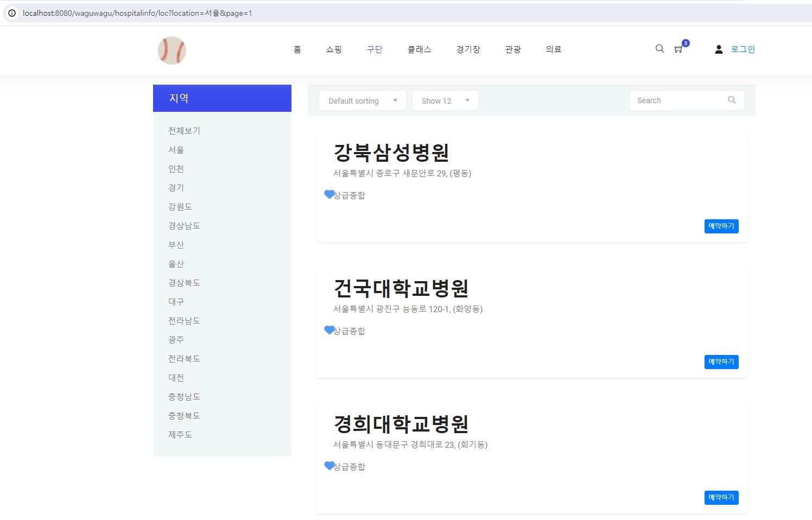The width and height of the screenshot is (812, 520).
Task: Open the 강북삼성병원 hospital title
Action: [x=391, y=153]
